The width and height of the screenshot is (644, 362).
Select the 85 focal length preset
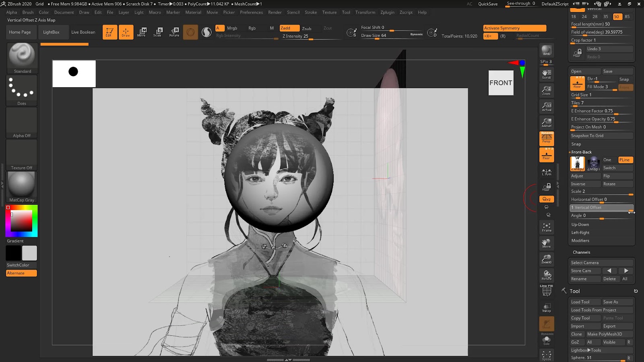tap(627, 16)
